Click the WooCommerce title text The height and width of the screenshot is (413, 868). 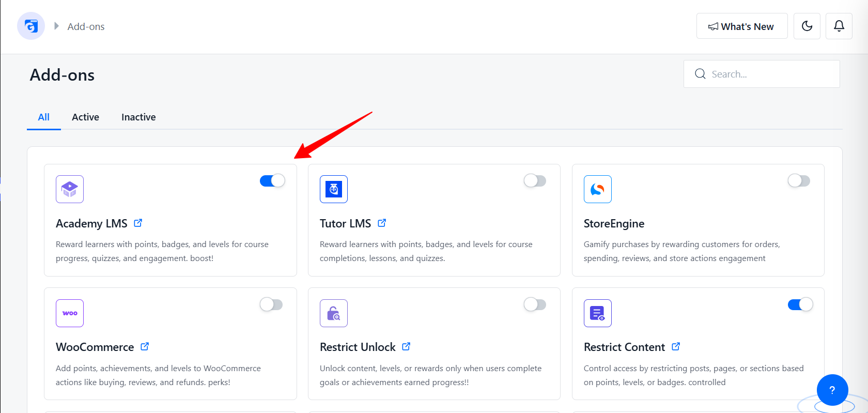click(95, 347)
